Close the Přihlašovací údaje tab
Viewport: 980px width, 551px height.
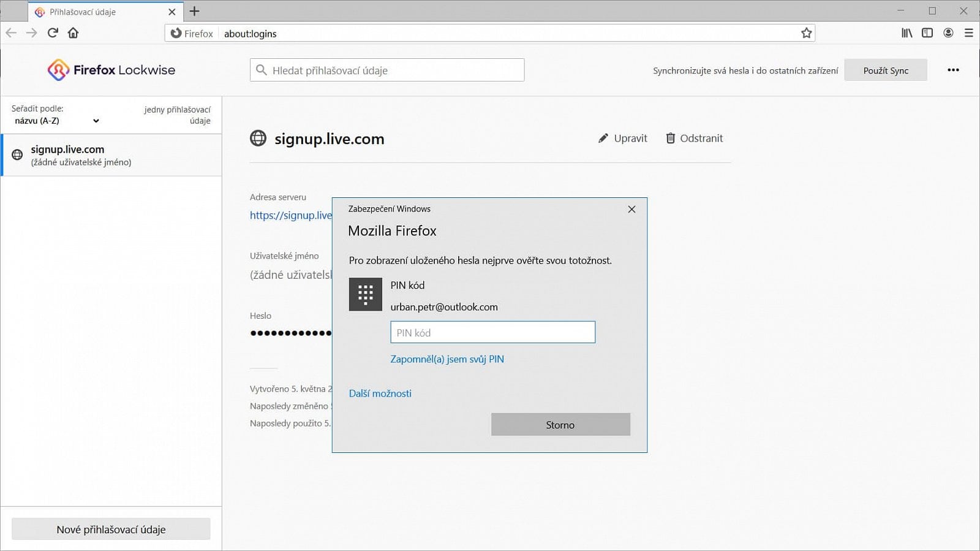pos(172,12)
